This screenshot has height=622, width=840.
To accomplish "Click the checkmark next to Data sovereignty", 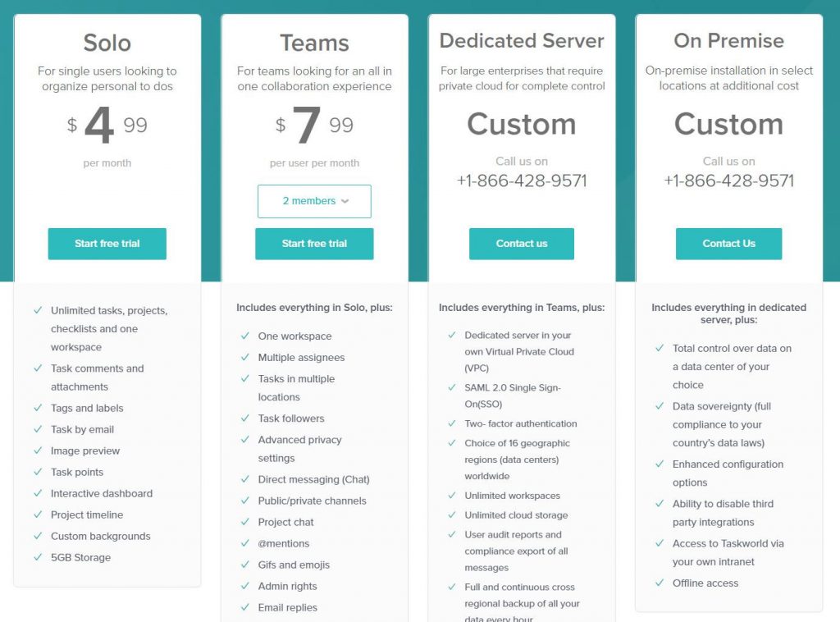I will [660, 406].
